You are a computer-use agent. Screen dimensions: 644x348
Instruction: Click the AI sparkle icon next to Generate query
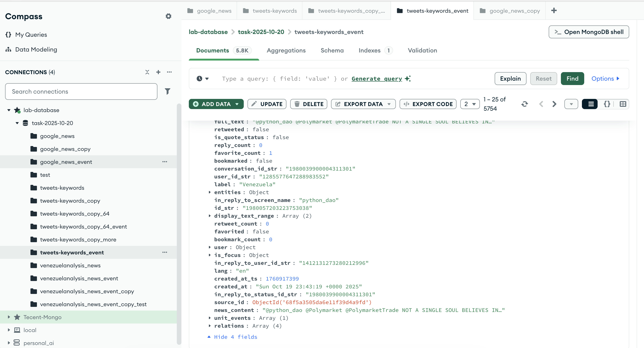pyautogui.click(x=408, y=79)
